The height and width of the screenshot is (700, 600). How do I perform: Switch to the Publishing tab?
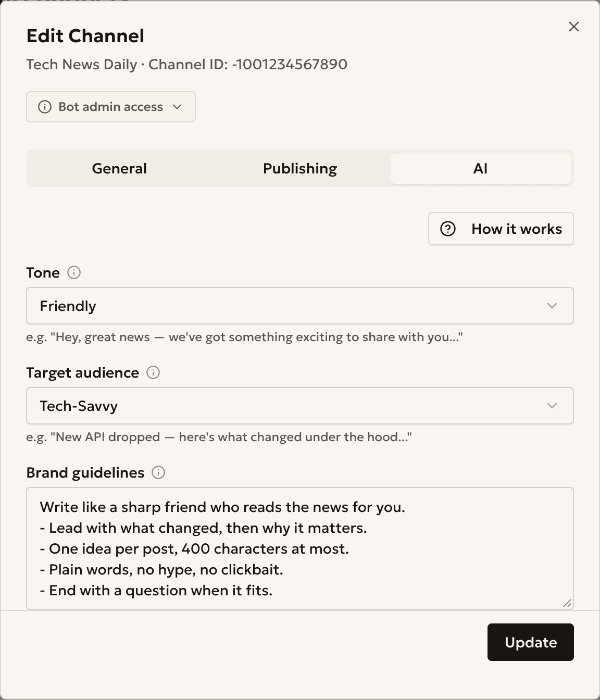click(300, 168)
